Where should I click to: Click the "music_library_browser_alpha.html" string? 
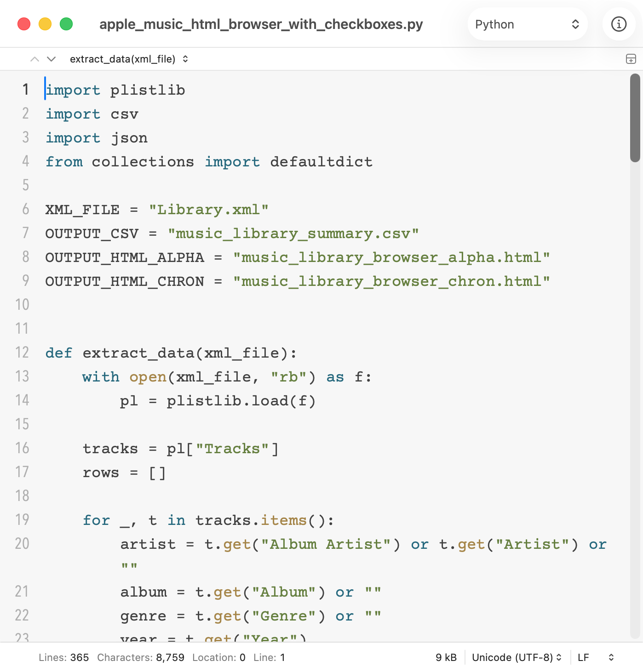[x=391, y=257]
